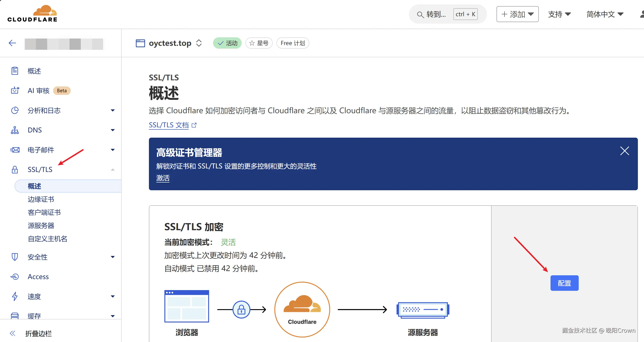Screen dimensions: 644x342
Task: Open the AI 审核 sidebar item
Action: [x=39, y=90]
